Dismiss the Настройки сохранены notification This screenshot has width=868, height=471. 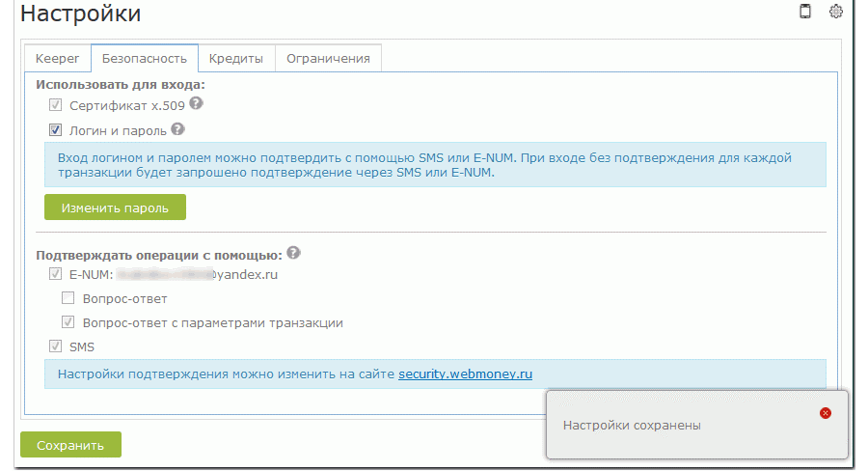pos(825,413)
